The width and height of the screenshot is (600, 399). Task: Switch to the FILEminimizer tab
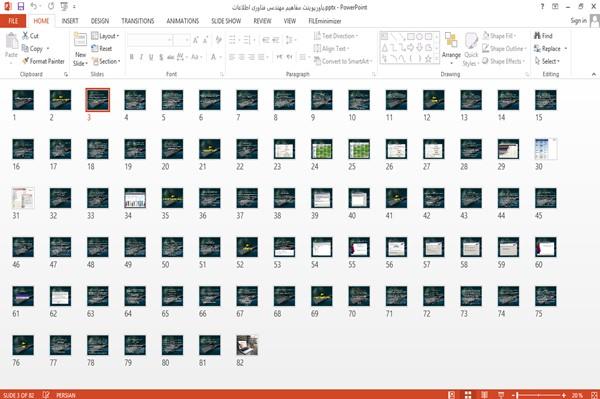325,21
